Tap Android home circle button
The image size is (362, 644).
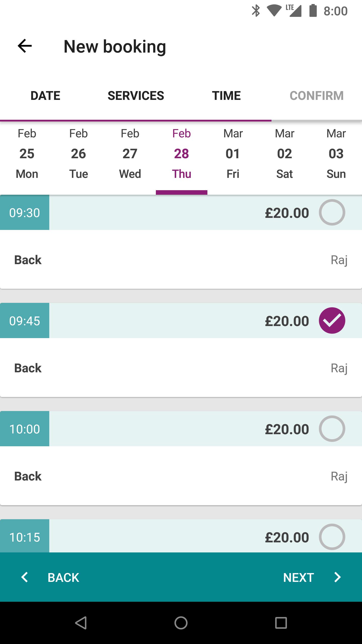[x=181, y=623]
